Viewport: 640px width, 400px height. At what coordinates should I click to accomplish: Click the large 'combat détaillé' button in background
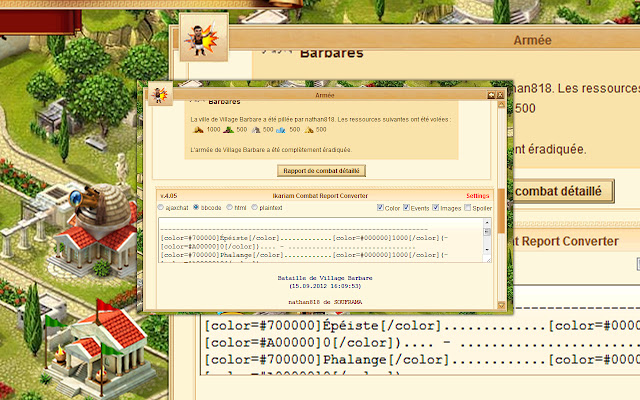tap(563, 191)
